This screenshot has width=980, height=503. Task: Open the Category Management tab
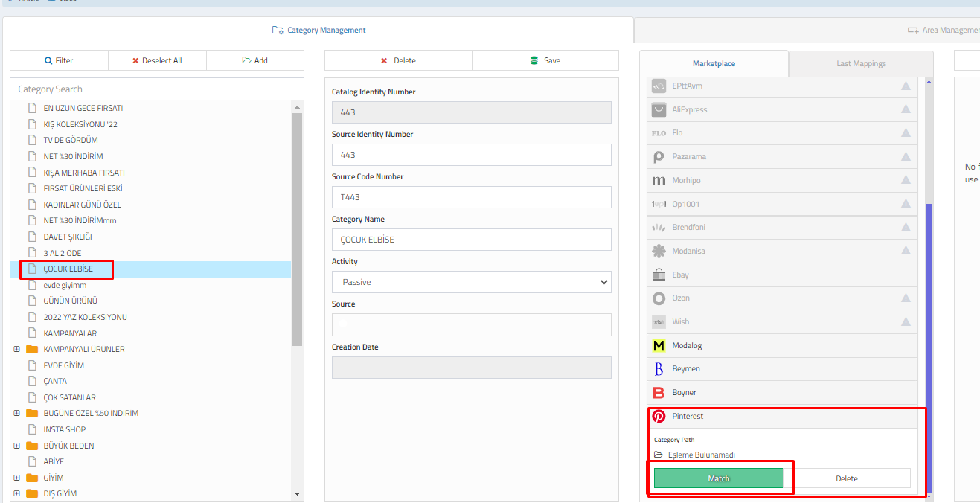pyautogui.click(x=318, y=31)
